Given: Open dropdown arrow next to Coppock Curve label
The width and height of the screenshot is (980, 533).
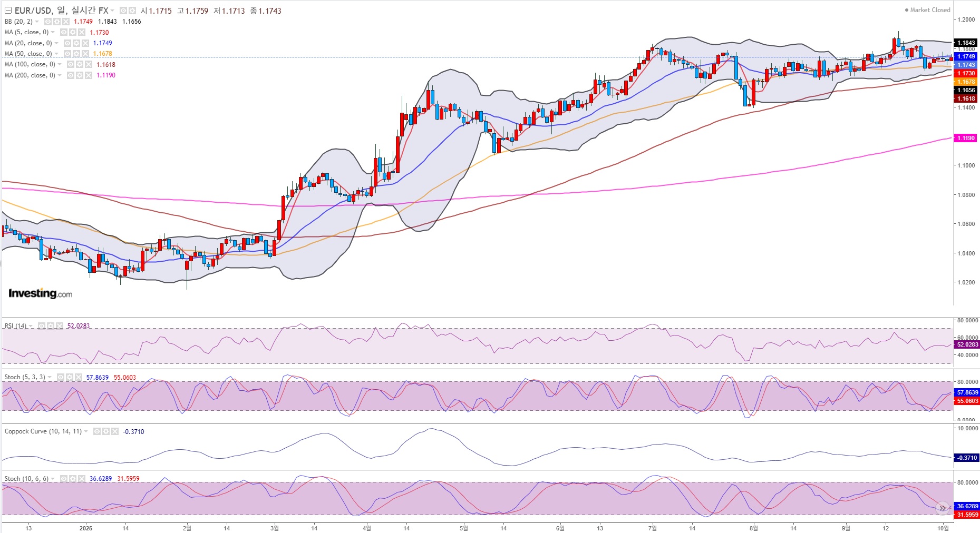Looking at the screenshot, I should coord(86,431).
